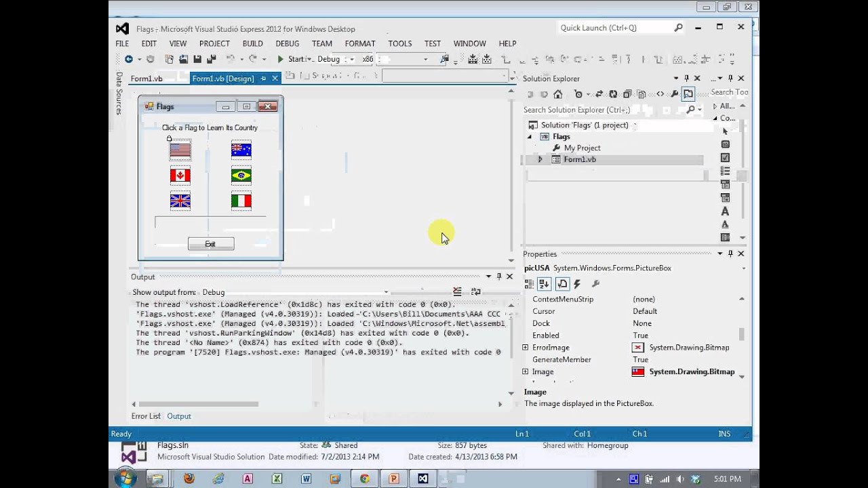Click the Home icon in Solution Explorer
The image size is (868, 488).
557,94
